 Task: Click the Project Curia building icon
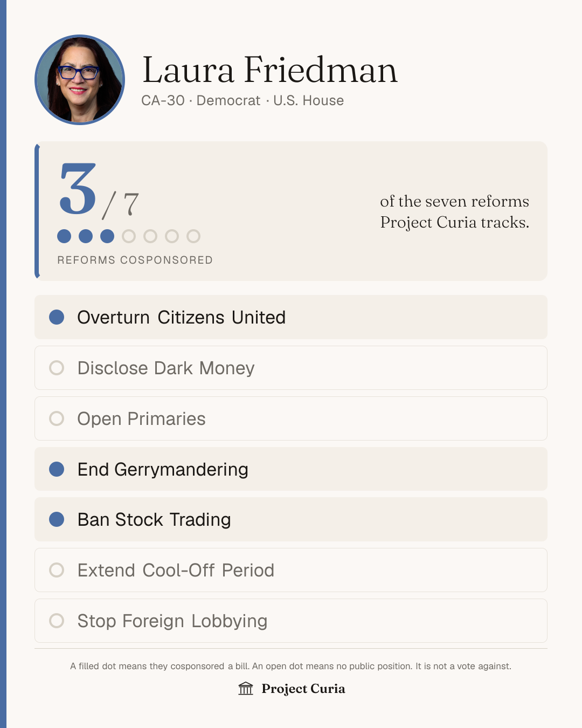[246, 689]
